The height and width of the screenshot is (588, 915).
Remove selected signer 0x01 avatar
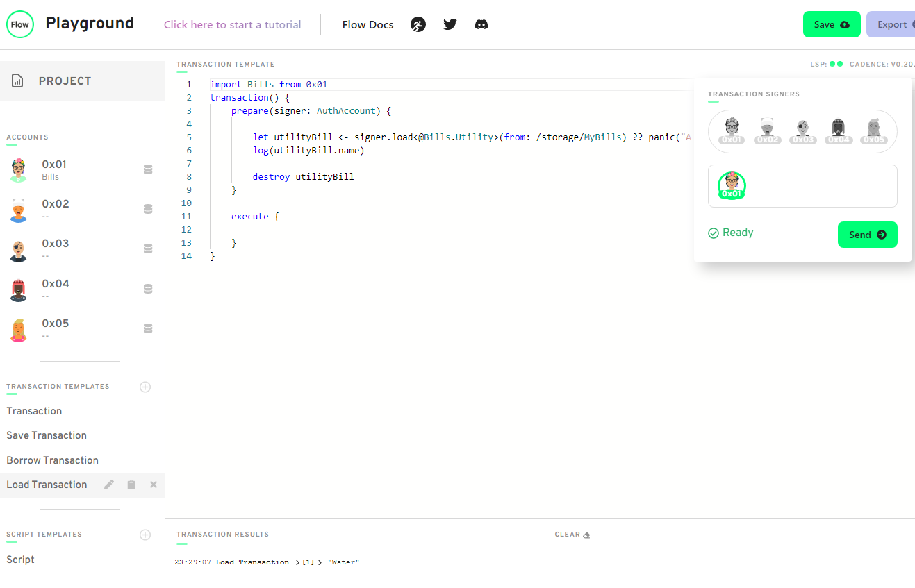(732, 185)
